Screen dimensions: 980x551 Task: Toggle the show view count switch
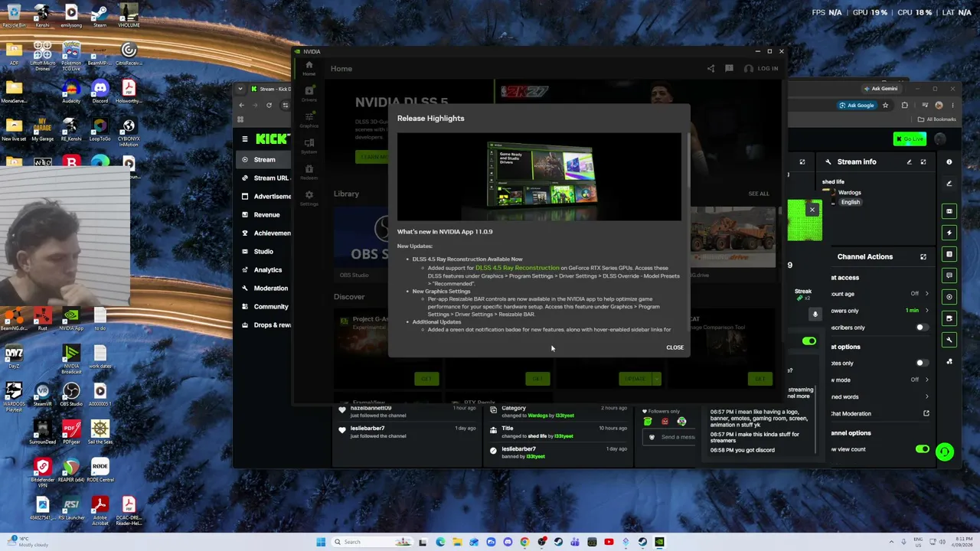(922, 449)
